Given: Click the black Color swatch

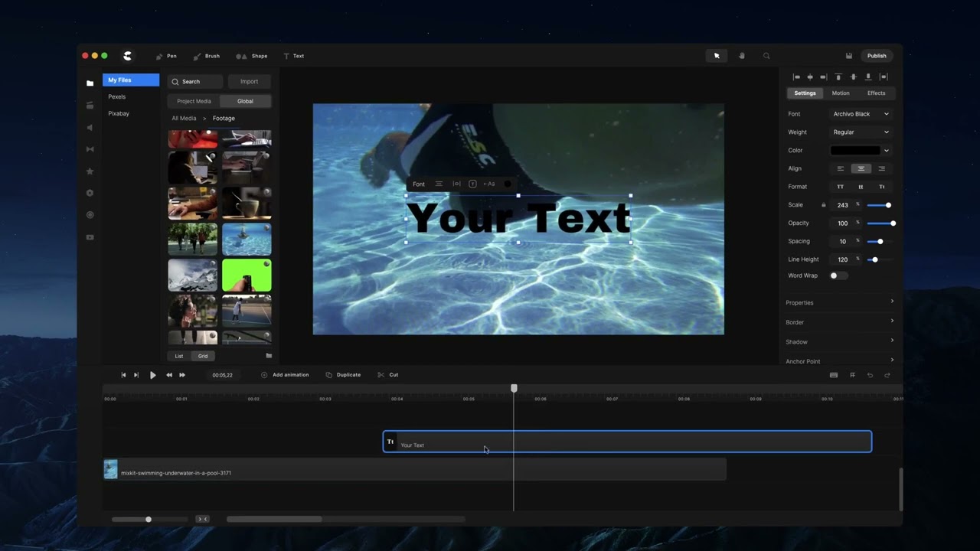Looking at the screenshot, I should [x=855, y=151].
